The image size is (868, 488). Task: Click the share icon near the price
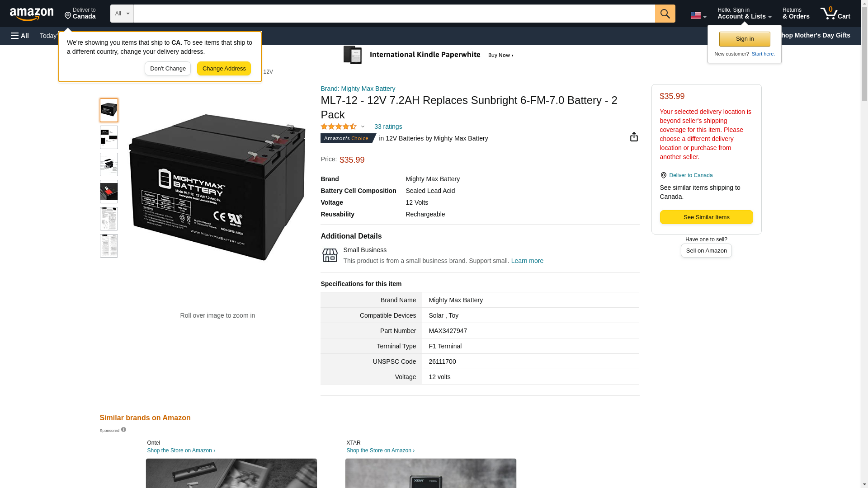[634, 137]
